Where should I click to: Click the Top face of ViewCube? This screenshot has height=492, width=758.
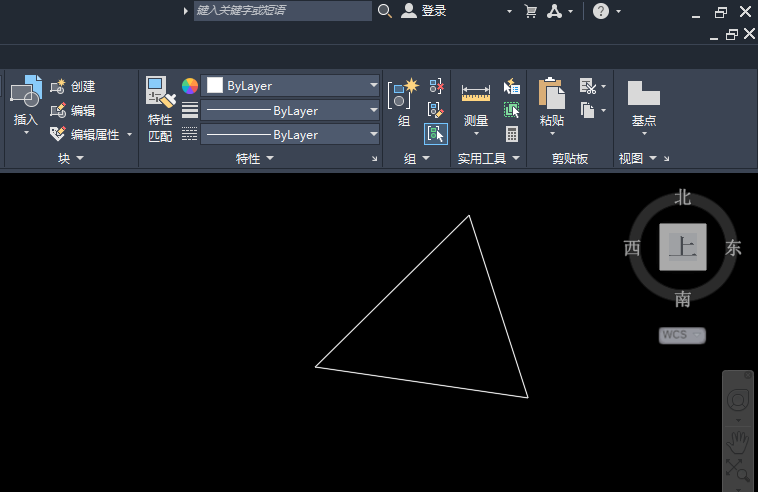683,247
